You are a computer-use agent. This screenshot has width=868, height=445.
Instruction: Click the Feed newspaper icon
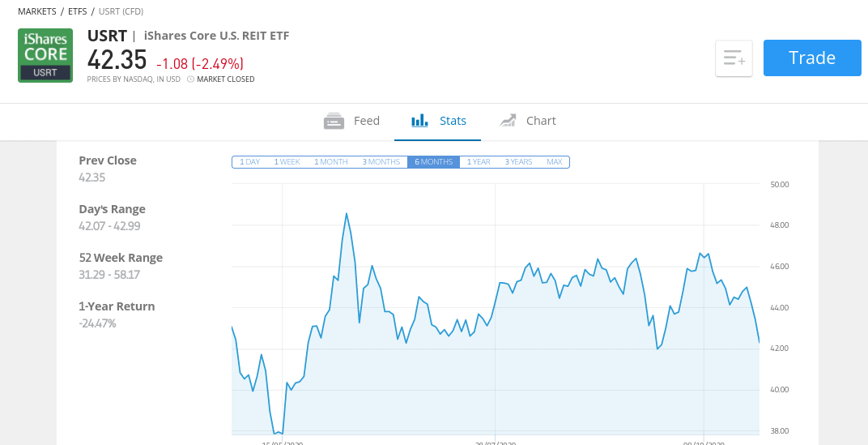pyautogui.click(x=334, y=121)
